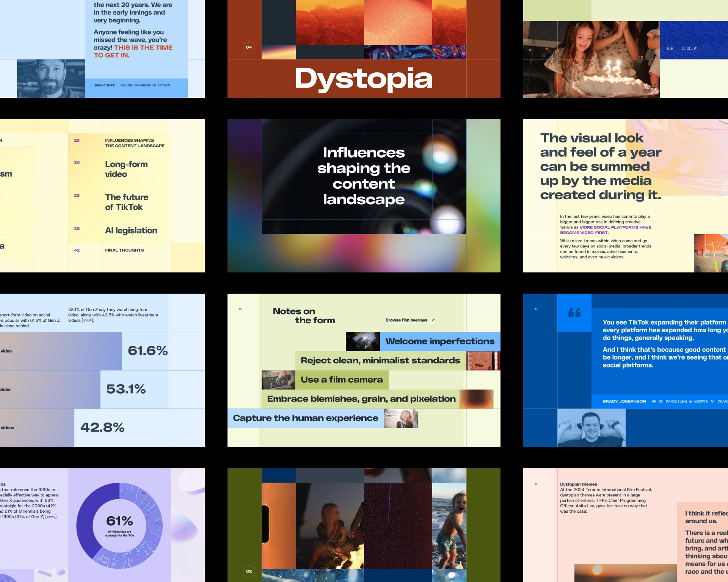Screen dimensions: 728x582
Task: Click the 04 circular page badge
Action: (x=249, y=47)
